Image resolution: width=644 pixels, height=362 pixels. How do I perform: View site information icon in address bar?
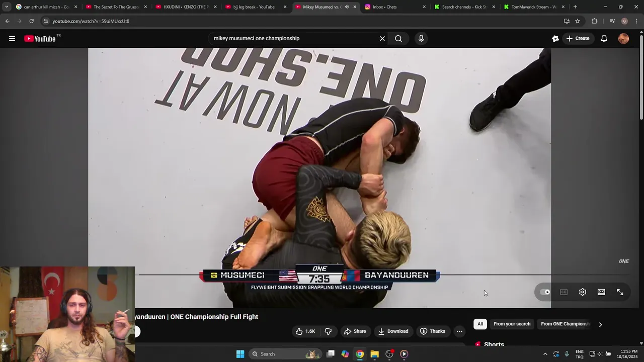(46, 21)
